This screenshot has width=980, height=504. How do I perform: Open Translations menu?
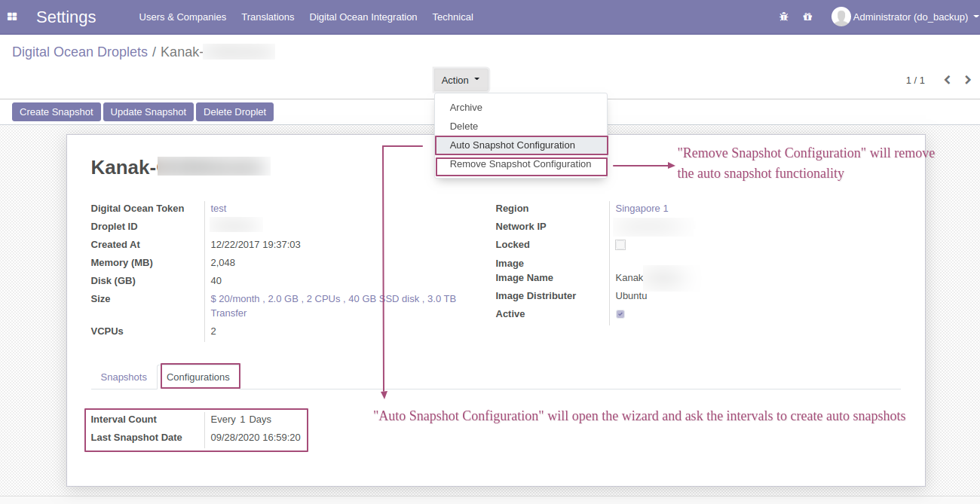coord(268,17)
